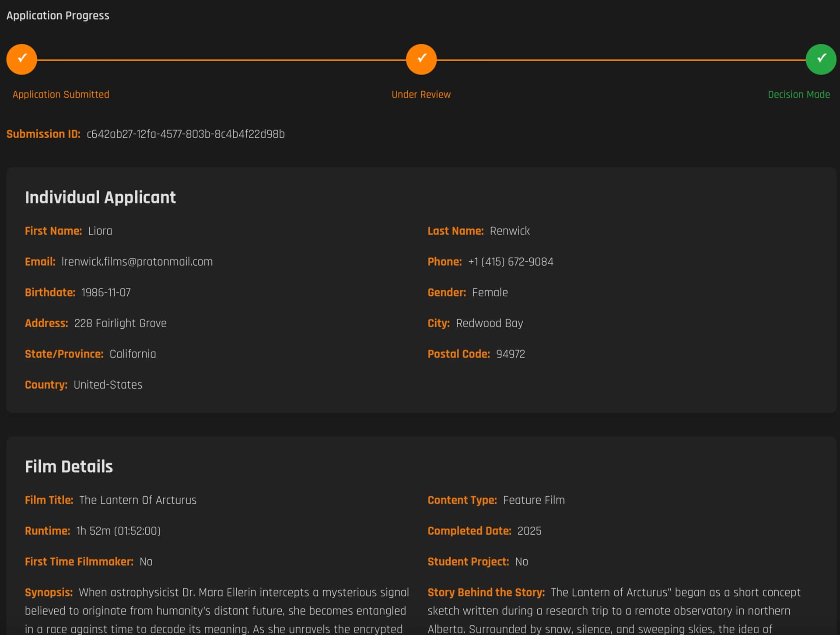Click the address 228 Fairlight Grove
The image size is (840, 635).
[119, 323]
